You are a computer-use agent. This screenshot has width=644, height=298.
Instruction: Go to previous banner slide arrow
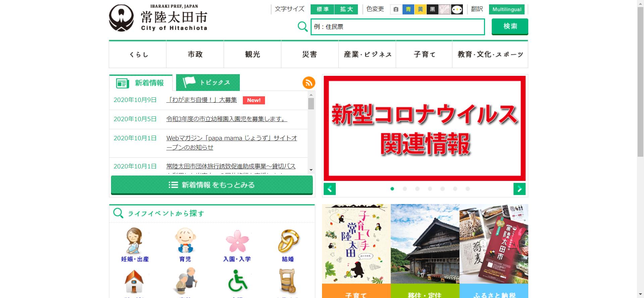[x=330, y=189]
